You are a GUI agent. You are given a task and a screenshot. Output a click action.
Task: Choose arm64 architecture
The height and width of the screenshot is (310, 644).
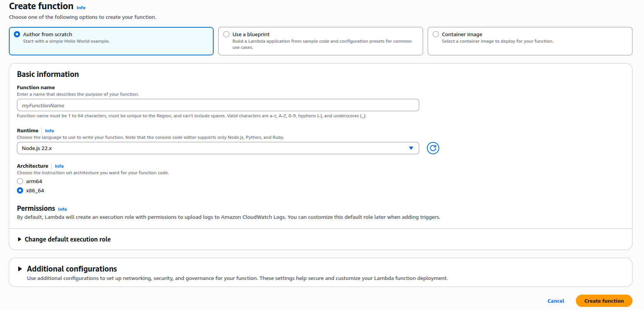click(x=20, y=181)
